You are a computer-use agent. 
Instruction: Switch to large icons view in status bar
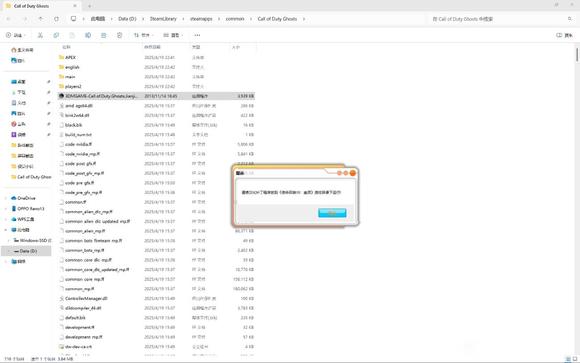pos(575,359)
